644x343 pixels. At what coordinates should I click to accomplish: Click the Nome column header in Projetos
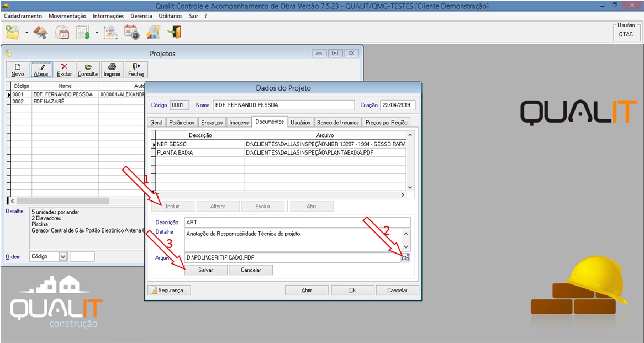point(65,86)
